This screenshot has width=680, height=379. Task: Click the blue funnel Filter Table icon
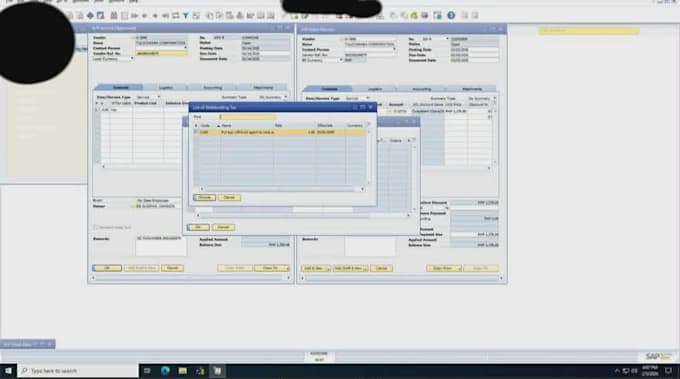tap(186, 16)
